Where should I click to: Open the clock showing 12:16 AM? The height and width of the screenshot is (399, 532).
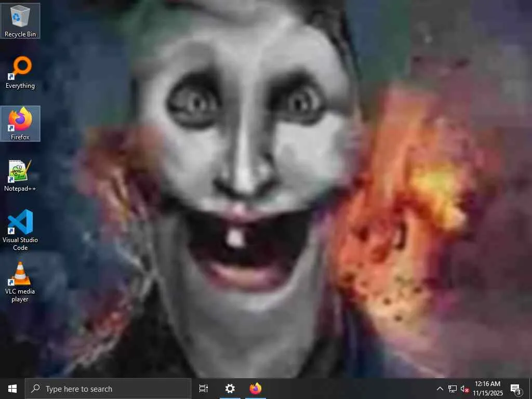pyautogui.click(x=487, y=389)
